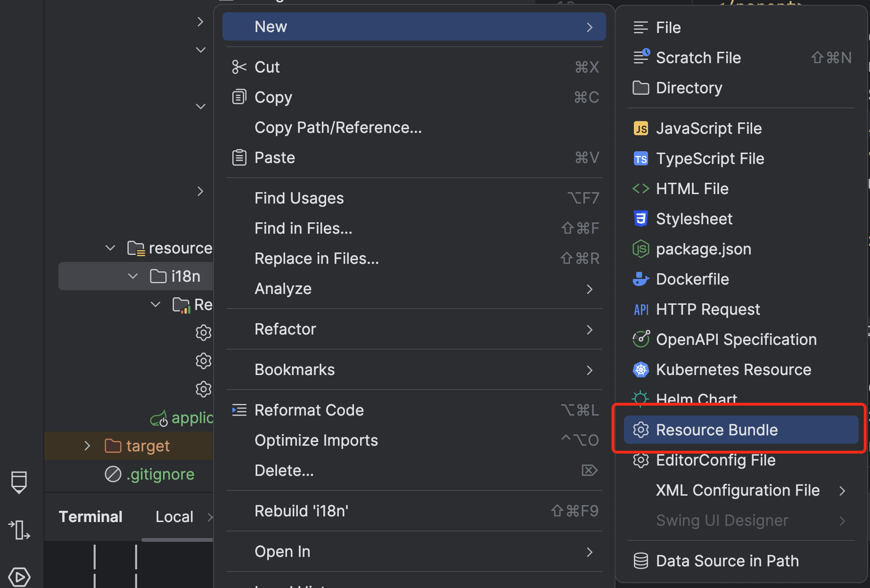The width and height of the screenshot is (870, 588).
Task: Click the OpenAPI Specification icon
Action: pos(640,339)
